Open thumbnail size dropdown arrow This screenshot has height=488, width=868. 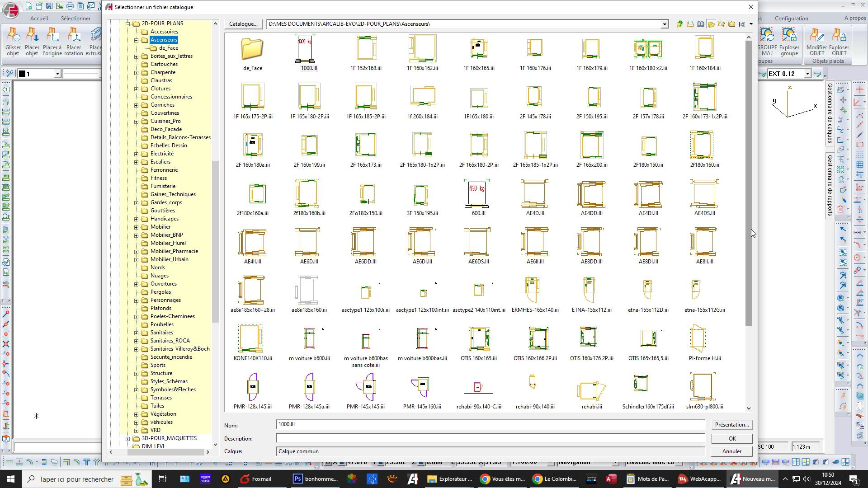click(x=751, y=24)
